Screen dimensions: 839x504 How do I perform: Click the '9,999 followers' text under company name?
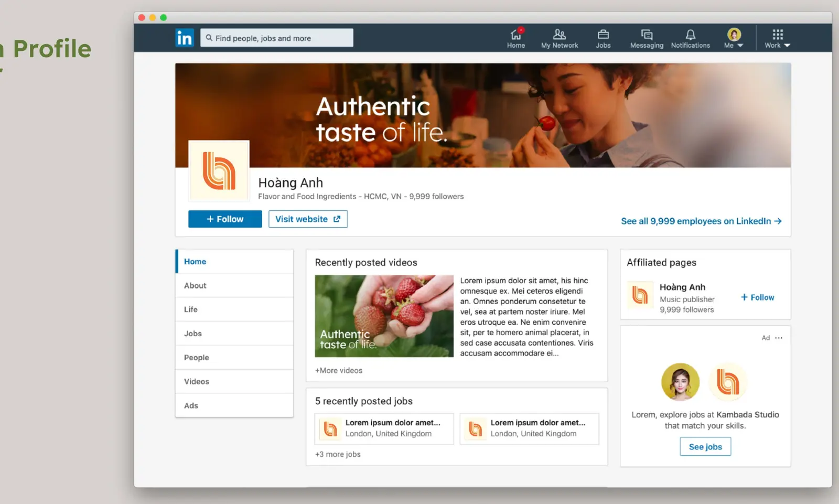[x=436, y=196]
